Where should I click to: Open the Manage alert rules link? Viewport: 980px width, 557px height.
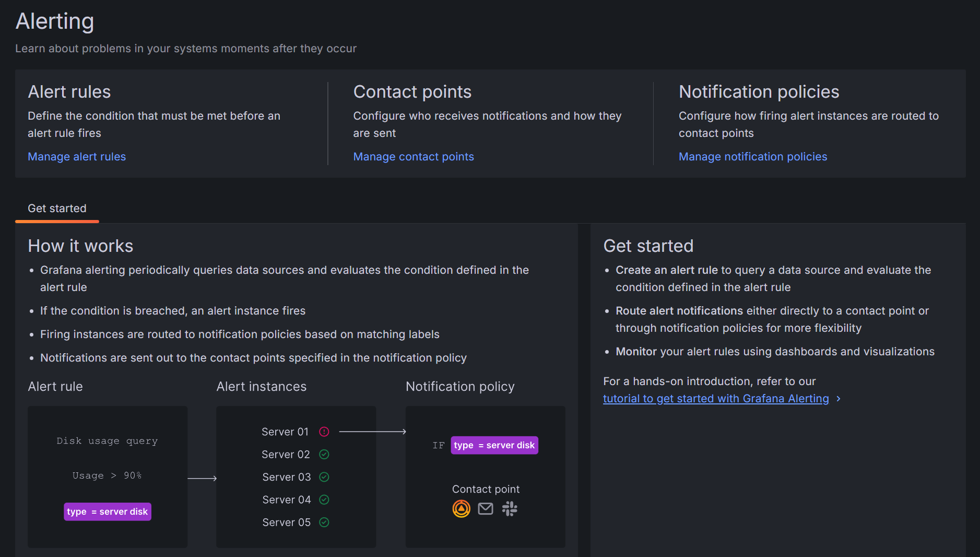pos(77,157)
